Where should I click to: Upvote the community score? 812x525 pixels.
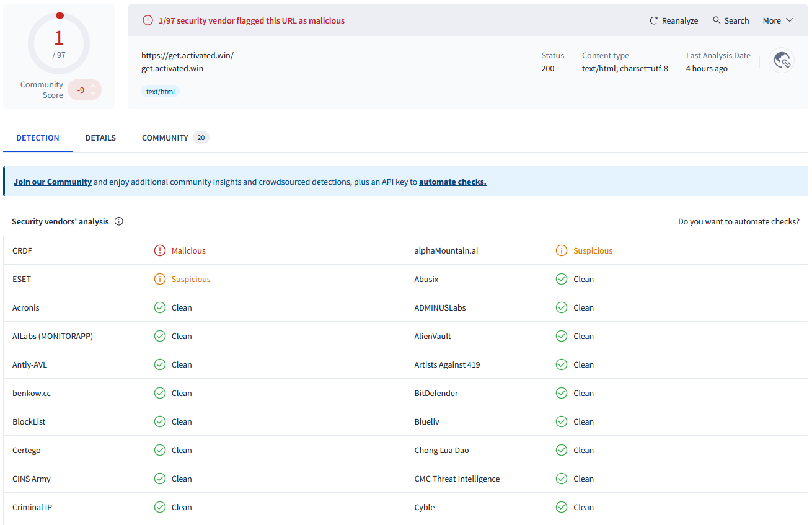tap(94, 86)
